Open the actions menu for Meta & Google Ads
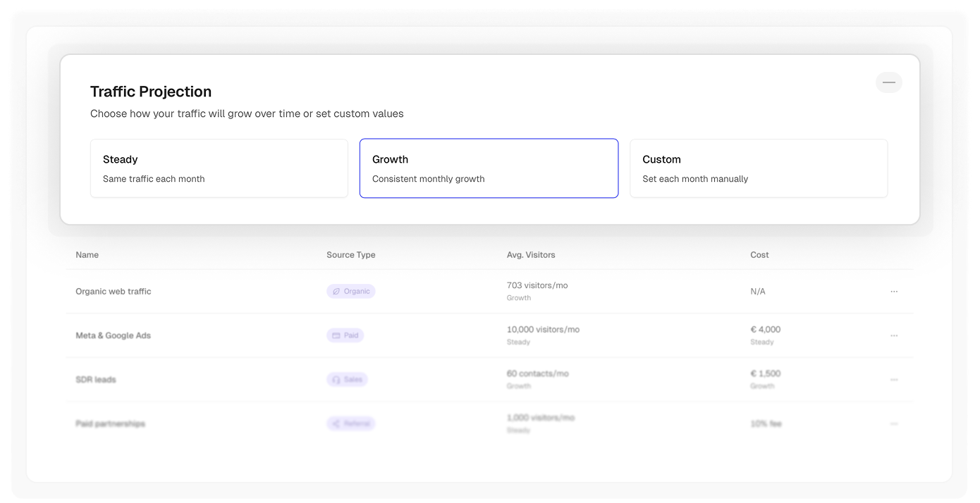This screenshot has height=503, width=980. click(x=894, y=335)
